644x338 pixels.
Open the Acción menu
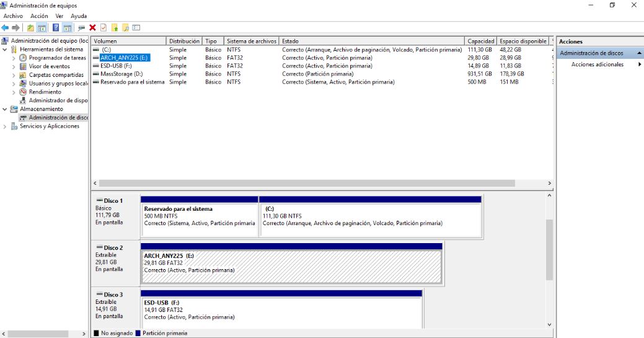coord(39,16)
